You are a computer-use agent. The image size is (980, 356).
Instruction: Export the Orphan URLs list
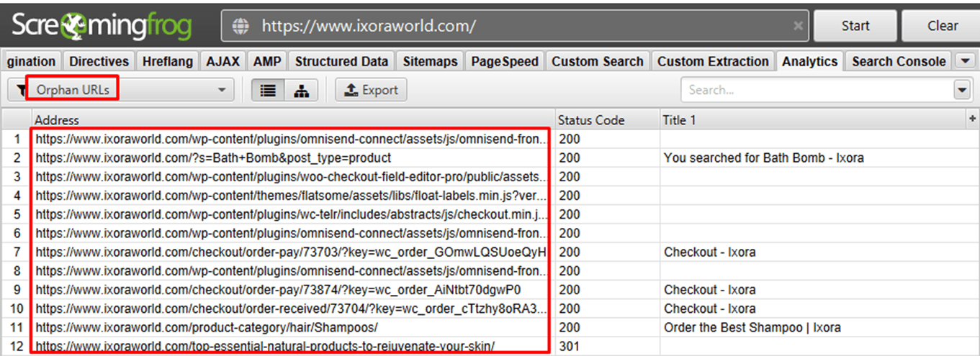click(x=372, y=90)
